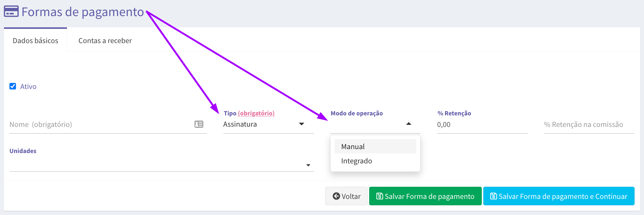The height and width of the screenshot is (215, 644).
Task: Click the back arrow icon on Voltar
Action: click(x=336, y=196)
